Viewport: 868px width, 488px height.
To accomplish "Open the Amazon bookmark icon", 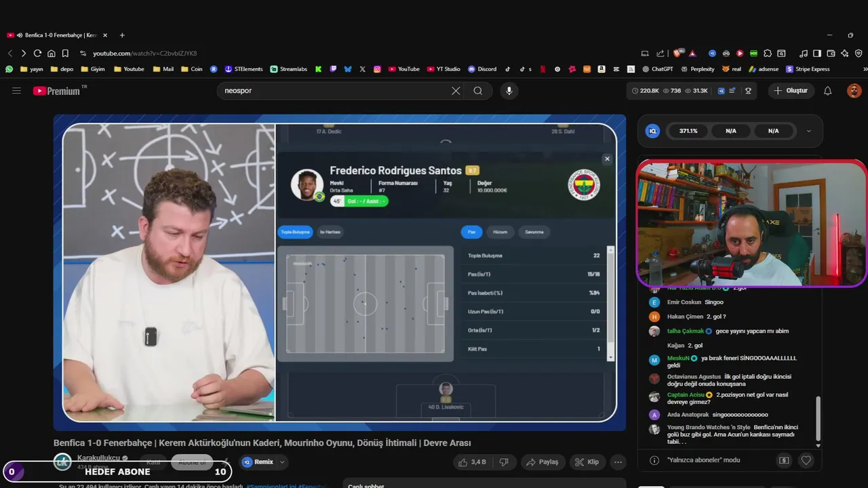I will (601, 69).
